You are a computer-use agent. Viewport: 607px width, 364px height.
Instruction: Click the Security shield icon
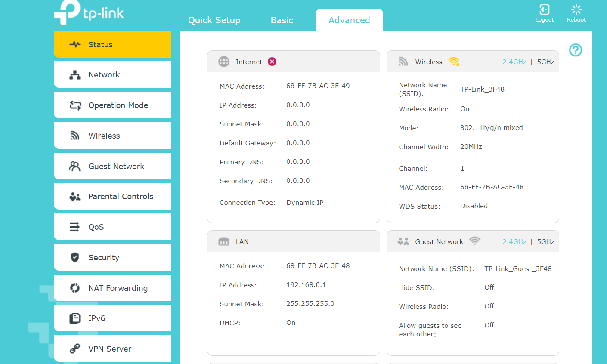pos(75,257)
